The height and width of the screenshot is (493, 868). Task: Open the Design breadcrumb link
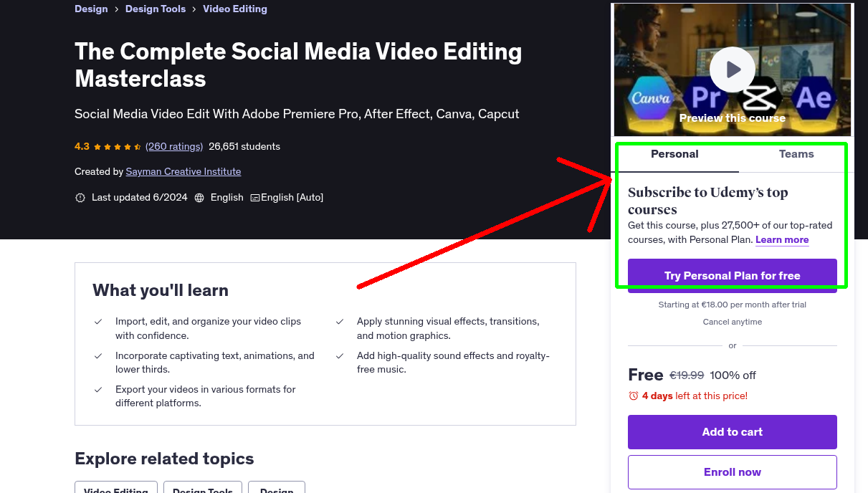pos(91,9)
